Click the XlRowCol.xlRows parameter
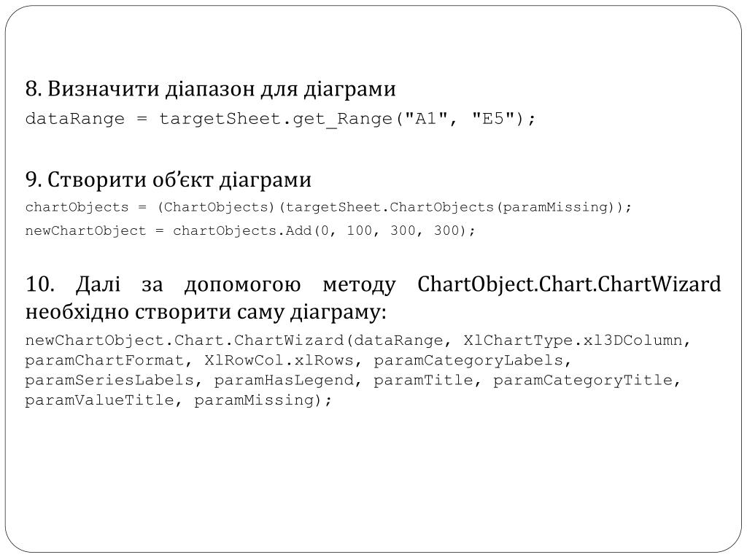Viewport: 747px width, 560px height. pos(279,360)
